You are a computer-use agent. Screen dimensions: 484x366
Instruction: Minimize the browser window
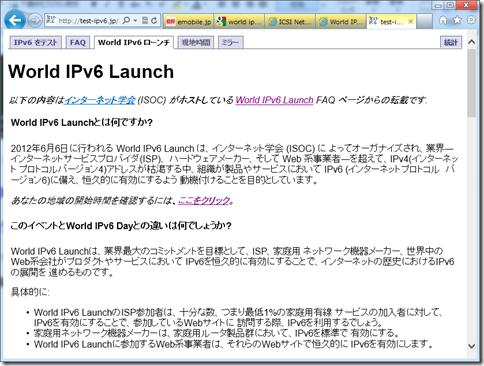[438, 5]
